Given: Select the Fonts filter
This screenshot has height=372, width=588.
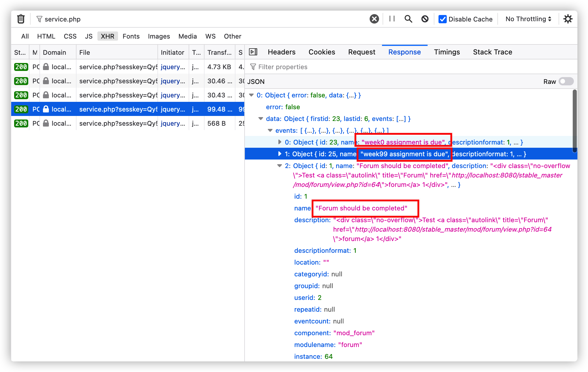Looking at the screenshot, I should (131, 36).
